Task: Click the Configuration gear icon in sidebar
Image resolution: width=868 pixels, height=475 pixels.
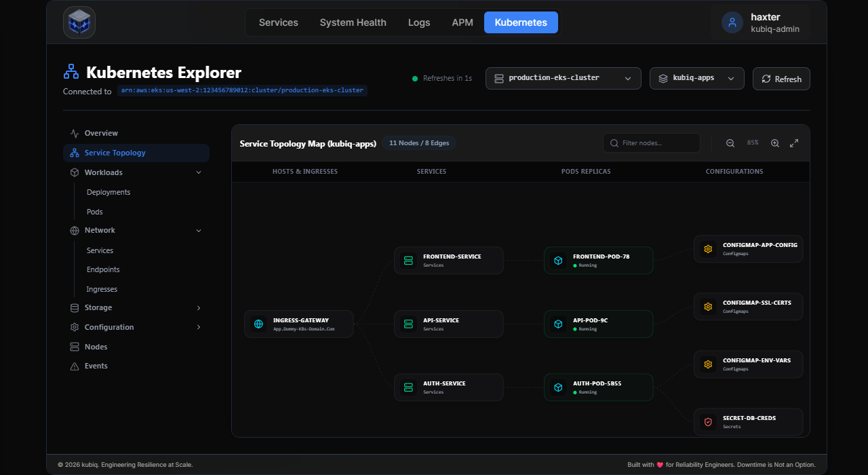Action: [x=75, y=327]
